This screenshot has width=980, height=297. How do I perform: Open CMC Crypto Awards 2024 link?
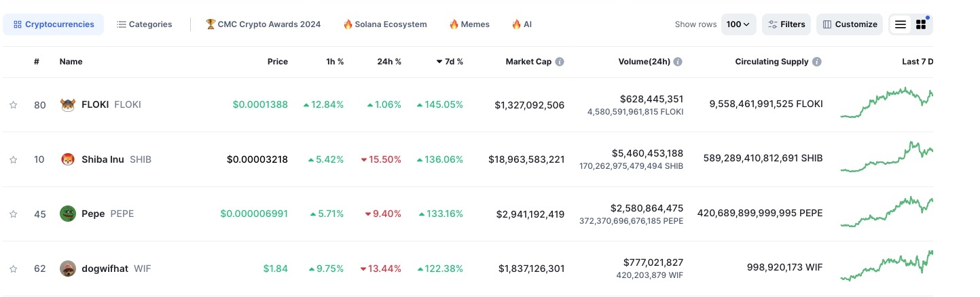point(263,24)
